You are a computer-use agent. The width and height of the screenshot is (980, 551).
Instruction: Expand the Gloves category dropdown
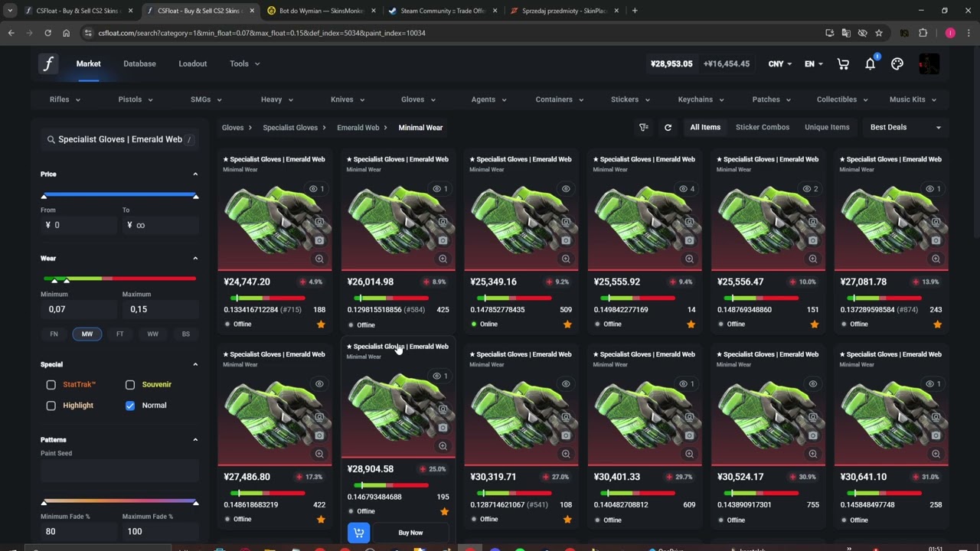coord(418,99)
